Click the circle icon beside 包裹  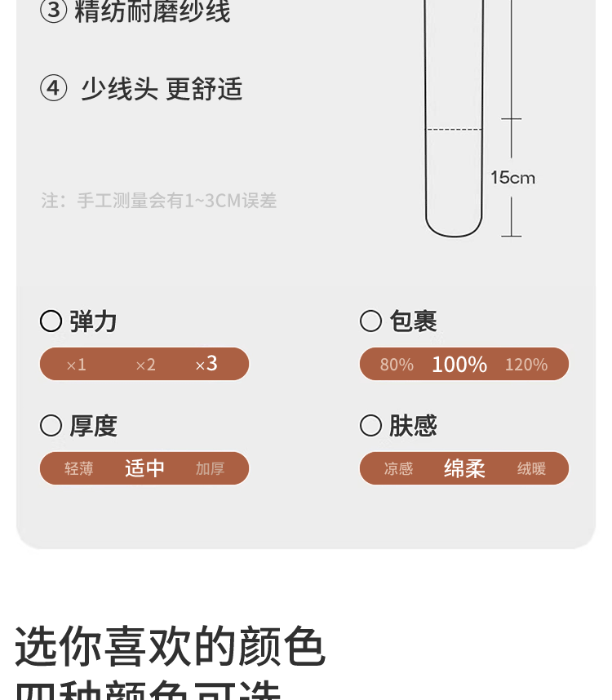(x=370, y=321)
